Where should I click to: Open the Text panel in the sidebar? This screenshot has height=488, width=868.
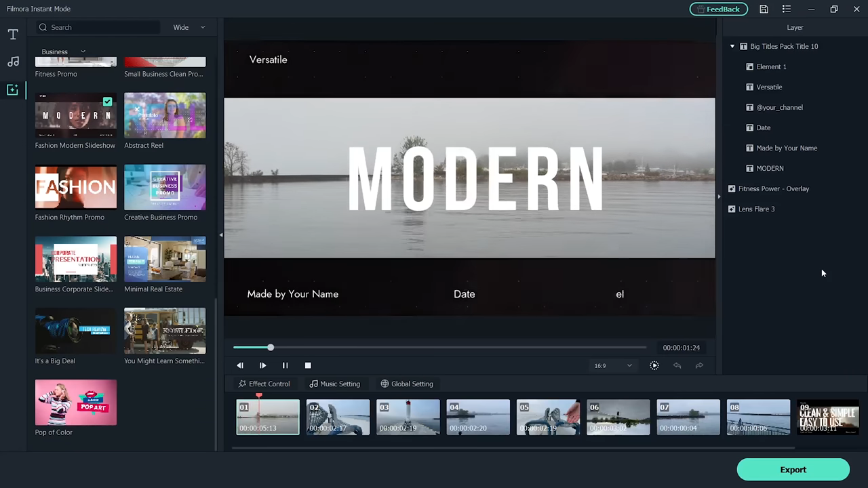click(x=12, y=34)
